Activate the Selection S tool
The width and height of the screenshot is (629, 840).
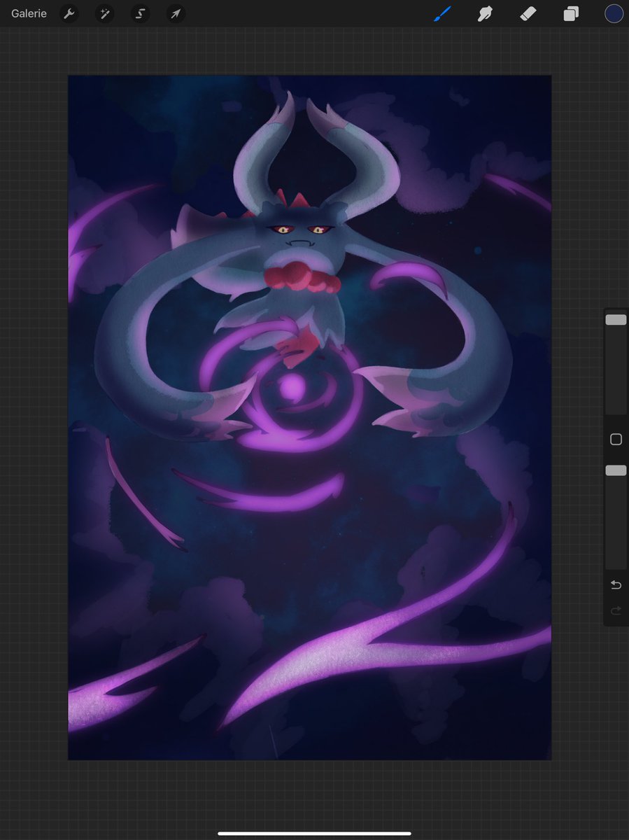[x=141, y=13]
